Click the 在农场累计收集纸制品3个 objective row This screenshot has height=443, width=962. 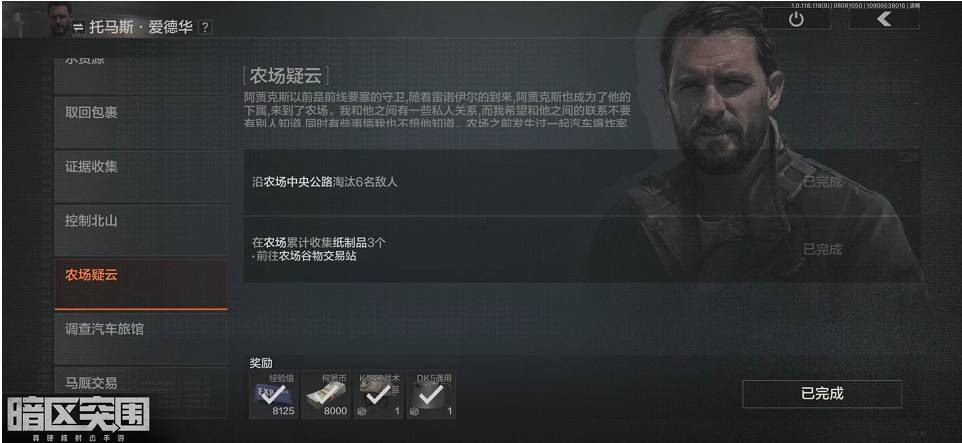click(582, 249)
